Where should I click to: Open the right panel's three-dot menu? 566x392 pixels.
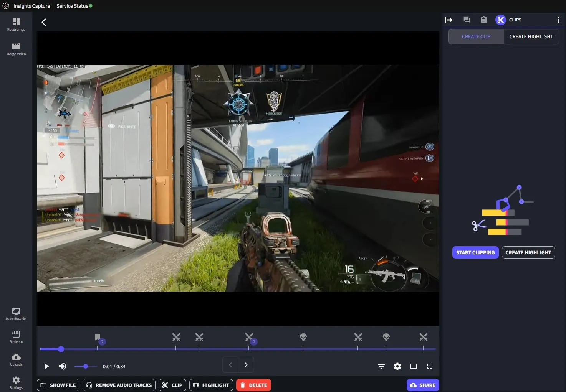point(558,20)
